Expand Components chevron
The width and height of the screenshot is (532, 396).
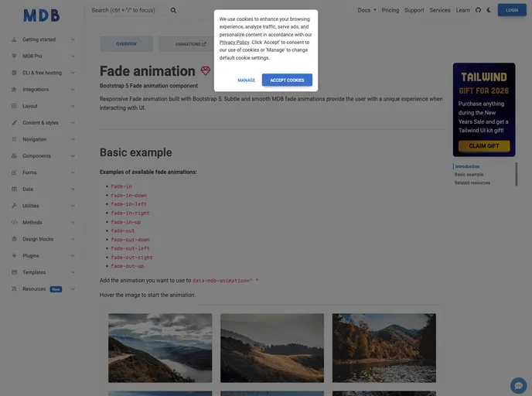pyautogui.click(x=73, y=155)
